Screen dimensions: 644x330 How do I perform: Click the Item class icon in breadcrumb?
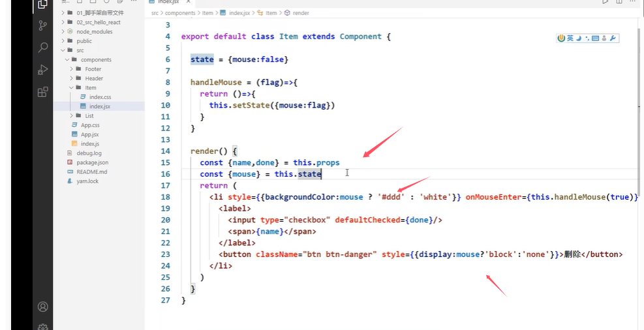pos(260,13)
